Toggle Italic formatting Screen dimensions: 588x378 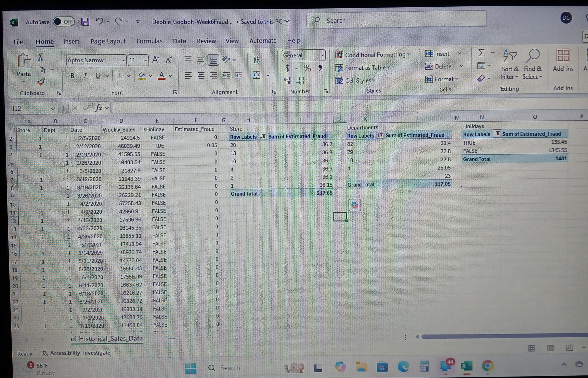tap(85, 76)
